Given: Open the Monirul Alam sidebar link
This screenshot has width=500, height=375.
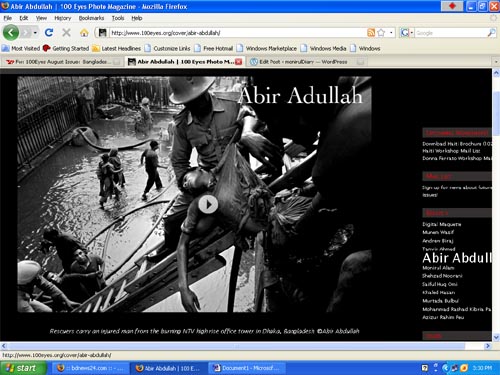Looking at the screenshot, I should point(438,268).
